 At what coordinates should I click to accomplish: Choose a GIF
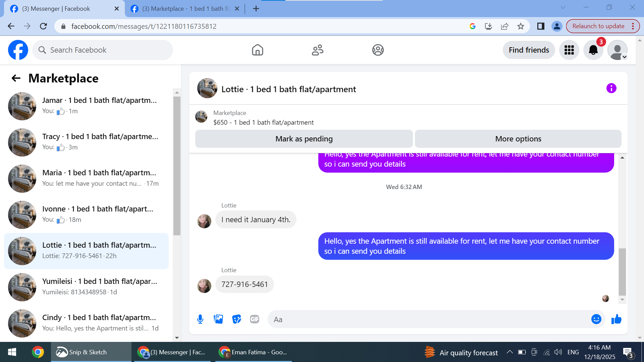coord(255,319)
